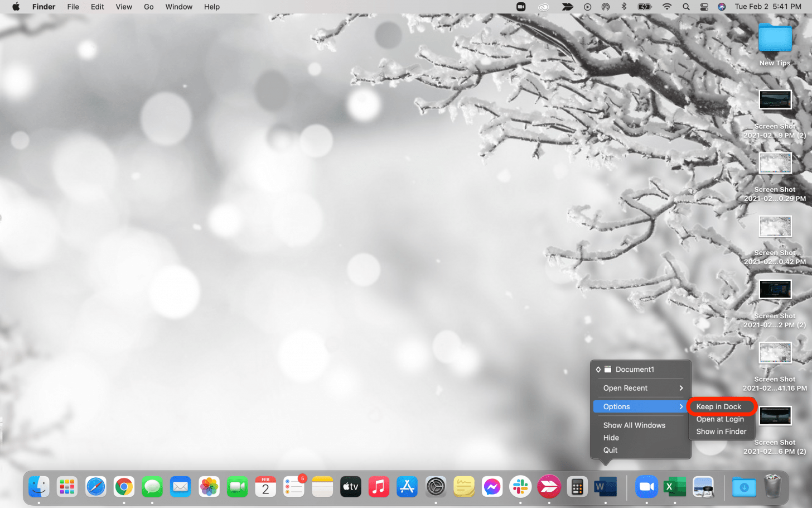Open Wi-Fi menu in the menu bar
This screenshot has width=812, height=508.
[667, 7]
